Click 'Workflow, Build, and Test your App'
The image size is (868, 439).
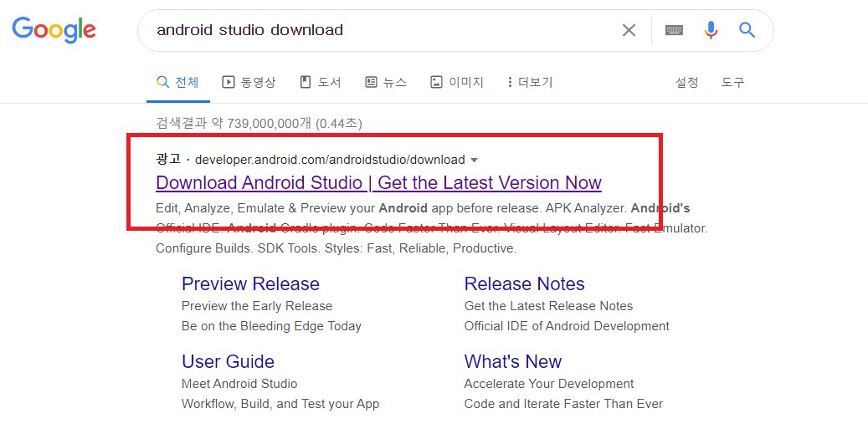280,404
